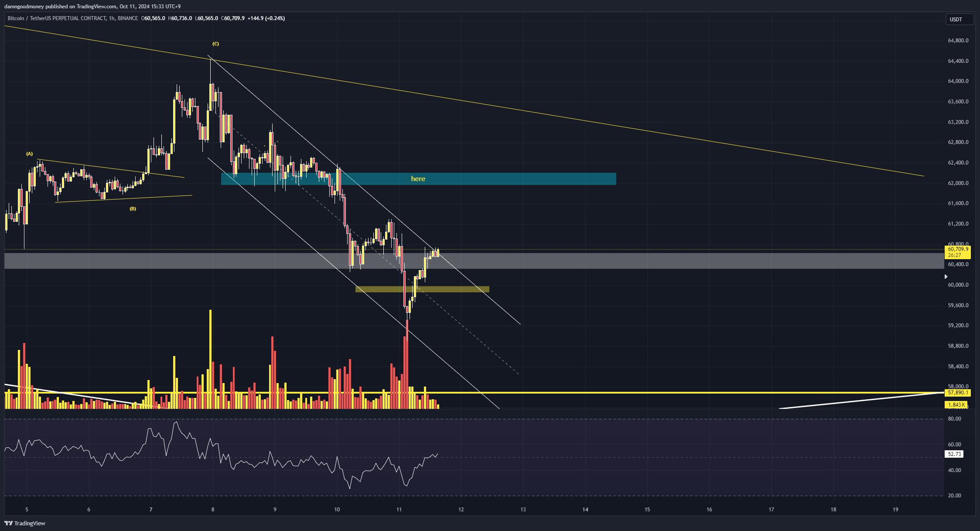Click date 19 on the time axis
Viewport: 980px width, 531px height.
[x=895, y=510]
